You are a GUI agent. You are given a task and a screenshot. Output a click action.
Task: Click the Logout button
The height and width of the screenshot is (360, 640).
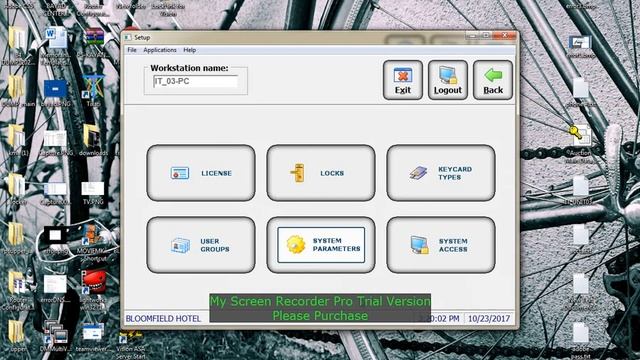448,80
